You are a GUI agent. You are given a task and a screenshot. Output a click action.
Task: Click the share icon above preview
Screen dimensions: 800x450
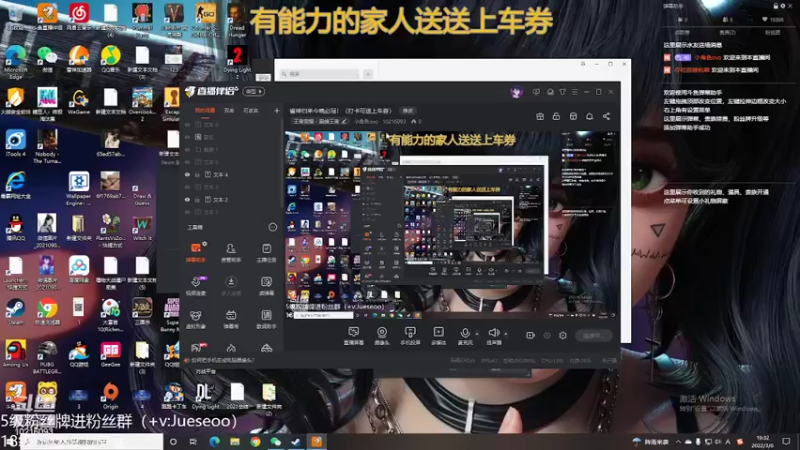606,116
